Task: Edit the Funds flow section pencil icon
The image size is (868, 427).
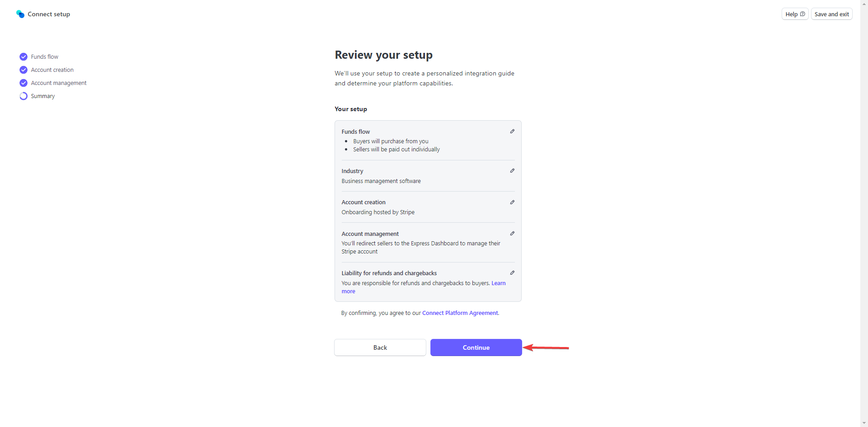Action: click(512, 131)
